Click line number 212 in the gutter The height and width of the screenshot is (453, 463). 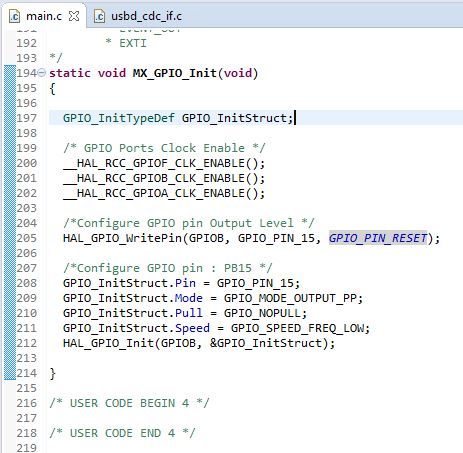coord(27,343)
